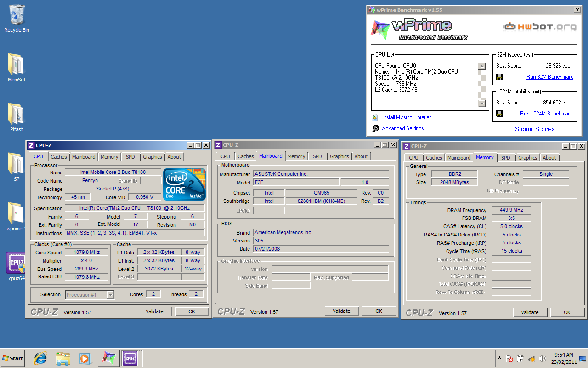Open SPD tab in middle CPU-Z window
This screenshot has width=588, height=368.
pos(317,156)
